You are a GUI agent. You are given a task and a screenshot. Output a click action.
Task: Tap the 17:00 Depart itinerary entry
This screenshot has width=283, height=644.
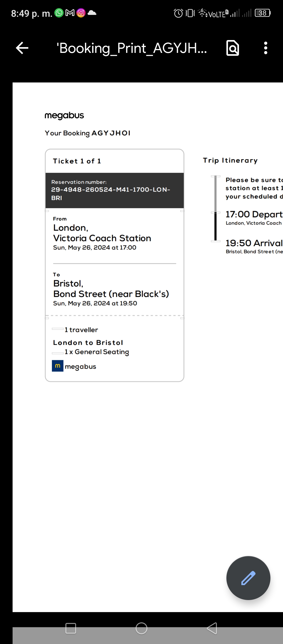click(254, 218)
